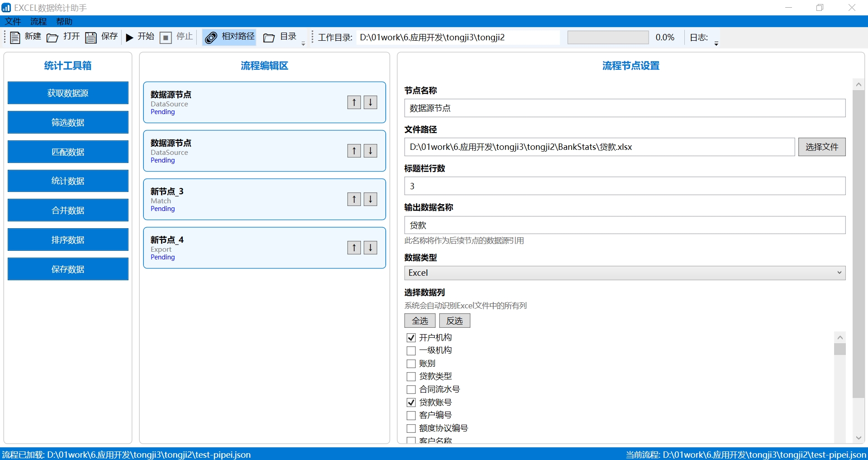Image resolution: width=868 pixels, height=460 pixels.
Task: Expand the toolbar overflow arrow after 日志
Action: (x=716, y=44)
